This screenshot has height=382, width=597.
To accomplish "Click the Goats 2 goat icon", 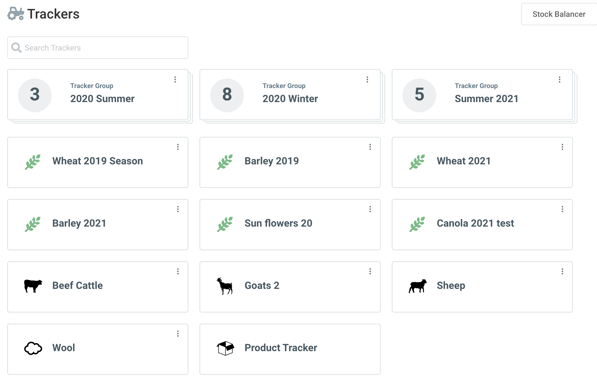I will 225,286.
